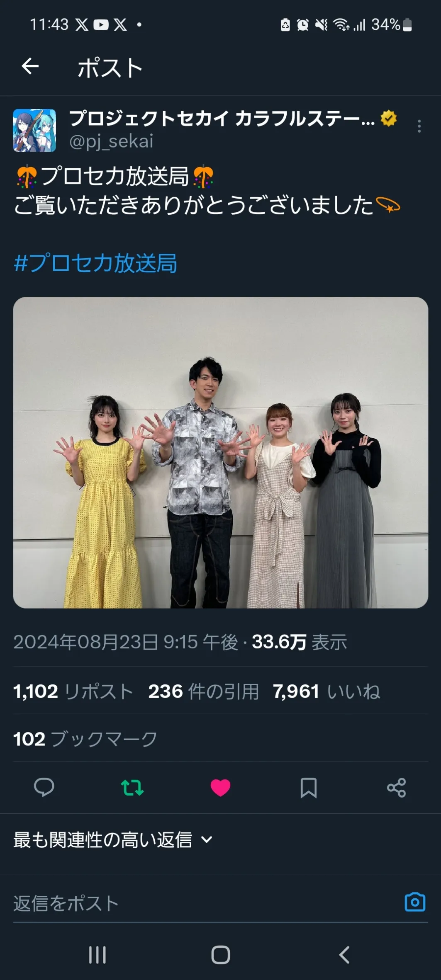View the 7,961 いいね list
The width and height of the screenshot is (441, 980).
tap(326, 691)
